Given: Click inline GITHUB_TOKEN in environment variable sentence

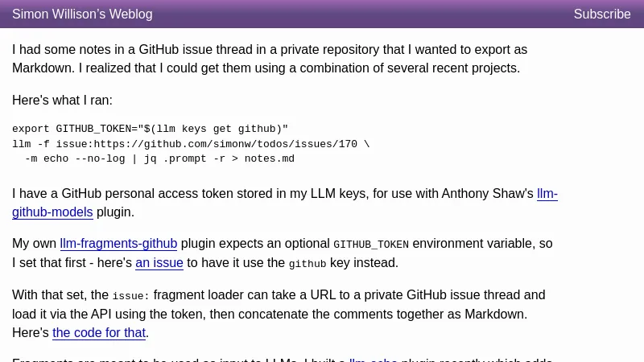Looking at the screenshot, I should [x=371, y=245].
